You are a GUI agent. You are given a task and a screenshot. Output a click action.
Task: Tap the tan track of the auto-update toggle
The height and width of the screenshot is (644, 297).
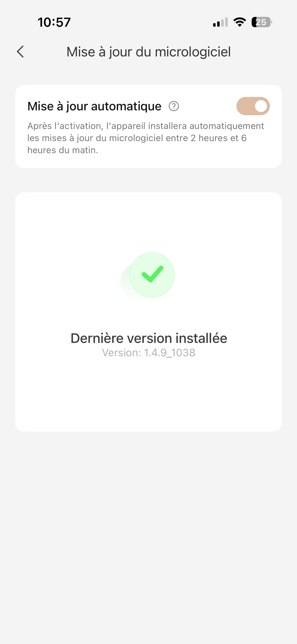click(x=245, y=106)
